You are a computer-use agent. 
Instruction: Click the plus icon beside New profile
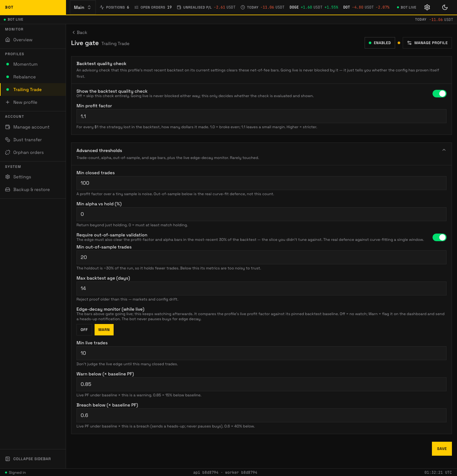[x=8, y=102]
